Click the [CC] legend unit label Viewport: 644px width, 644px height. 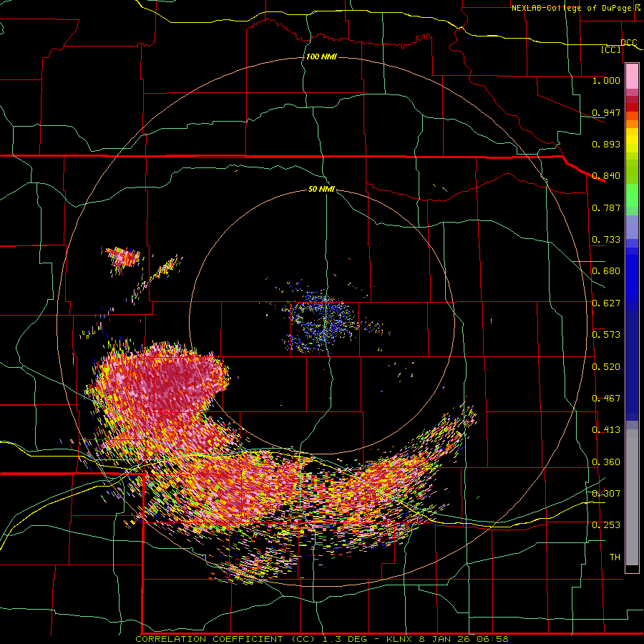[x=611, y=49]
